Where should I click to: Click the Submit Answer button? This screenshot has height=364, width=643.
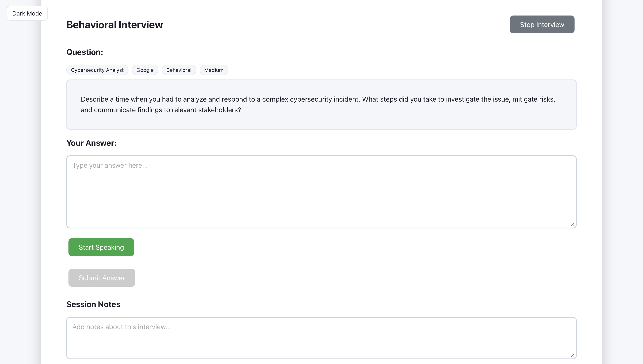coord(102,278)
